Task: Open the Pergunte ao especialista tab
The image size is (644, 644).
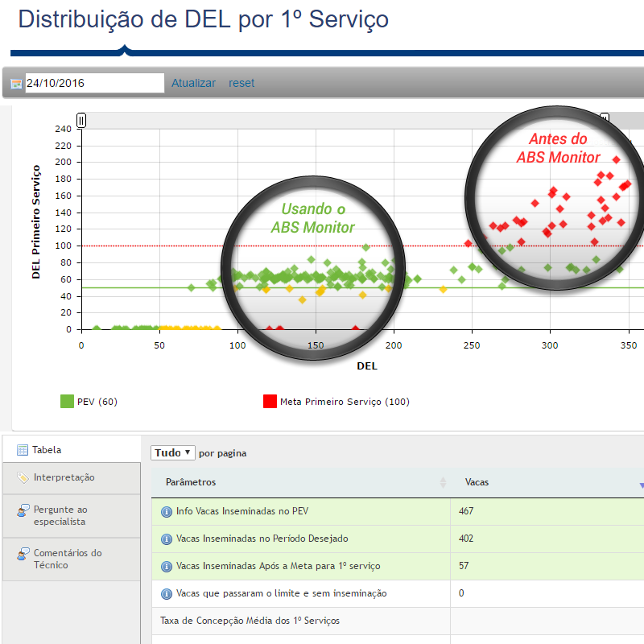Action: click(72, 516)
